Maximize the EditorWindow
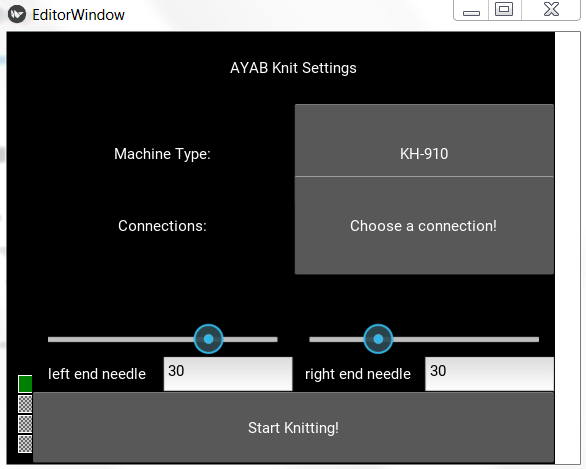This screenshot has width=586, height=469. tap(504, 9)
